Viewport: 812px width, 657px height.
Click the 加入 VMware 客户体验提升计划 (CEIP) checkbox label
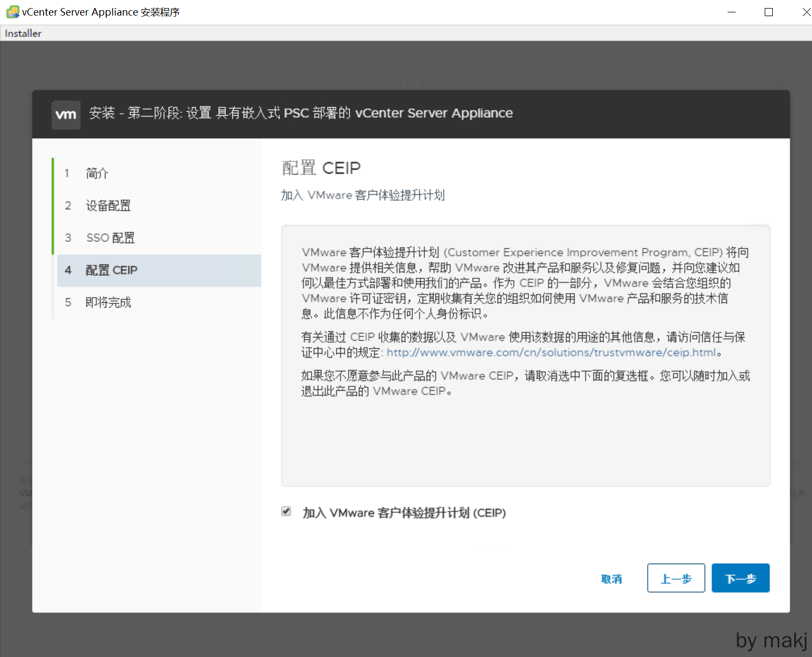[x=404, y=513]
